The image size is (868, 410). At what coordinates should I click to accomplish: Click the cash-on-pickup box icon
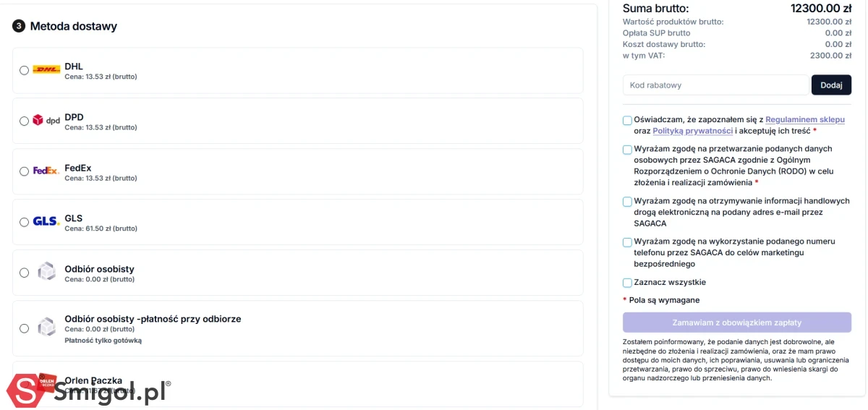(x=46, y=328)
